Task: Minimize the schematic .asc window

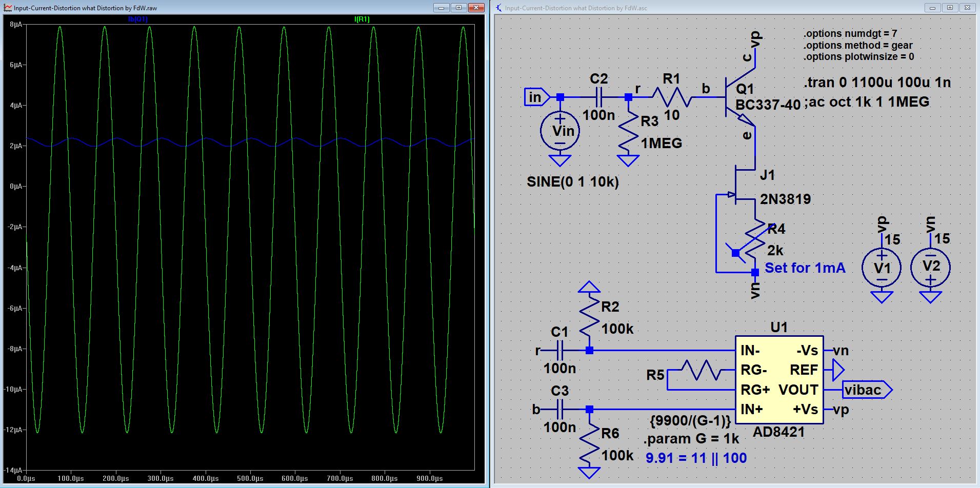Action: (x=933, y=8)
